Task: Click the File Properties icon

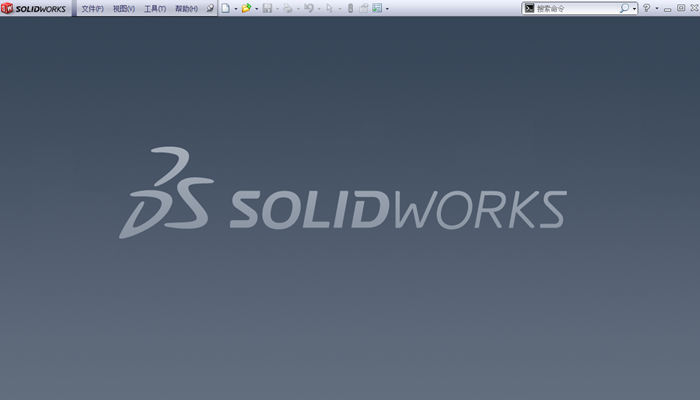Action: (x=363, y=8)
